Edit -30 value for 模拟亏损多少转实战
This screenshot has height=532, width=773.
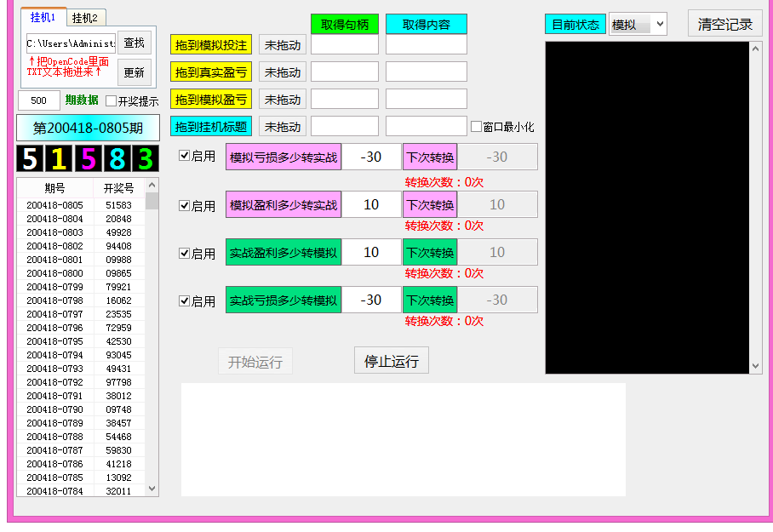point(371,157)
